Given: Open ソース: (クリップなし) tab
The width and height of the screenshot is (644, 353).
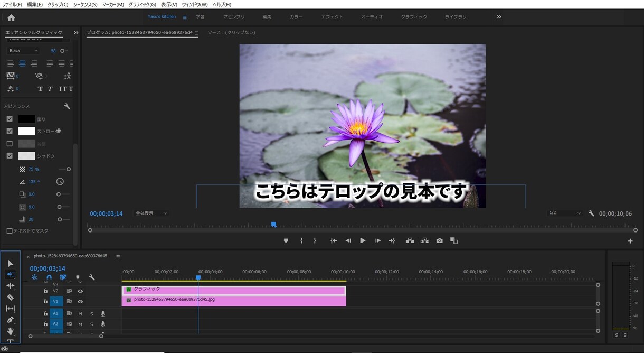Looking at the screenshot, I should pyautogui.click(x=231, y=33).
